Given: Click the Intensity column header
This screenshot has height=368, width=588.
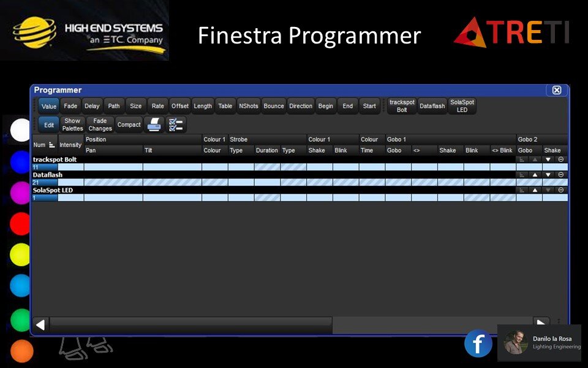Looking at the screenshot, I should coord(70,145).
